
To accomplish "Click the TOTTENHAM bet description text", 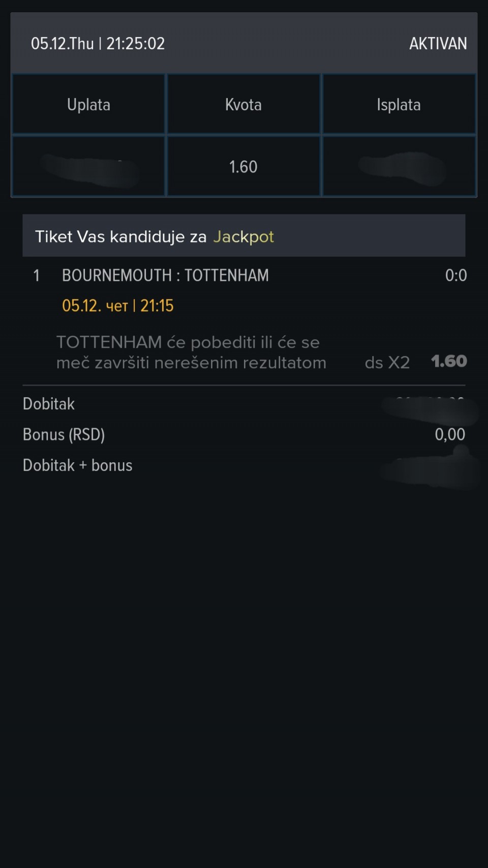I will 191,352.
